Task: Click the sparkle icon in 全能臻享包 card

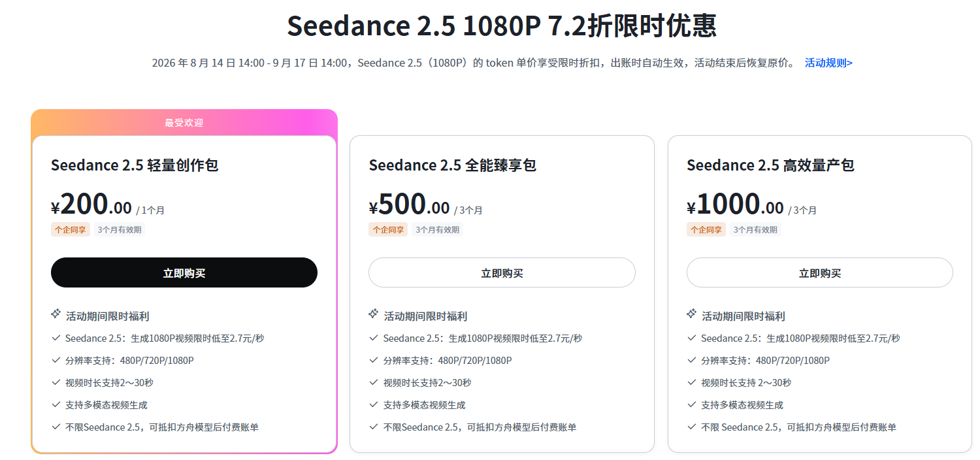Action: click(373, 314)
